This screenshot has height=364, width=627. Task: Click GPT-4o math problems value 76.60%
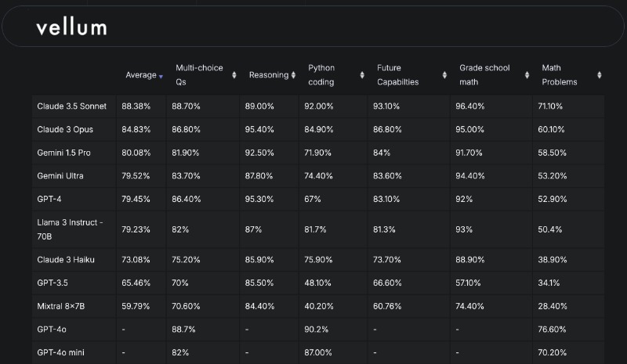(552, 330)
